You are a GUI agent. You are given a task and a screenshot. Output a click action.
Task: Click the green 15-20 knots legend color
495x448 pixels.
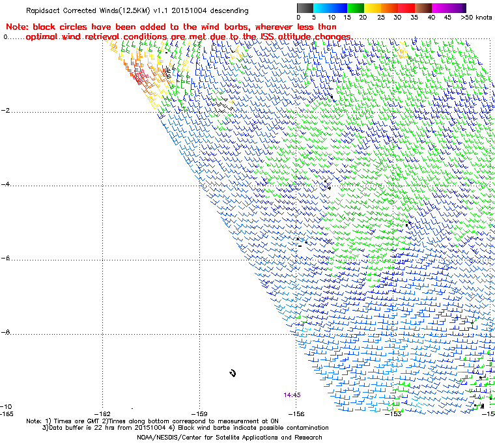tap(356, 8)
